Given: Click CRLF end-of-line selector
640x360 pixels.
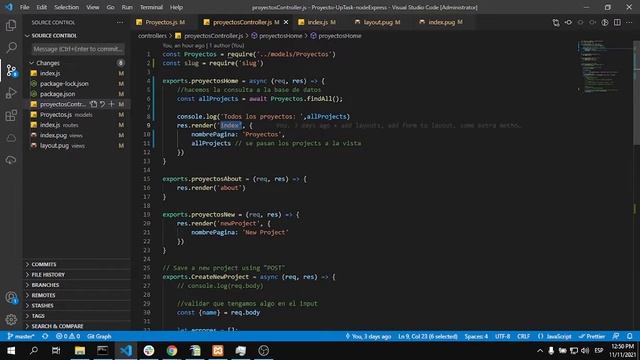Looking at the screenshot, I should pyautogui.click(x=523, y=336).
